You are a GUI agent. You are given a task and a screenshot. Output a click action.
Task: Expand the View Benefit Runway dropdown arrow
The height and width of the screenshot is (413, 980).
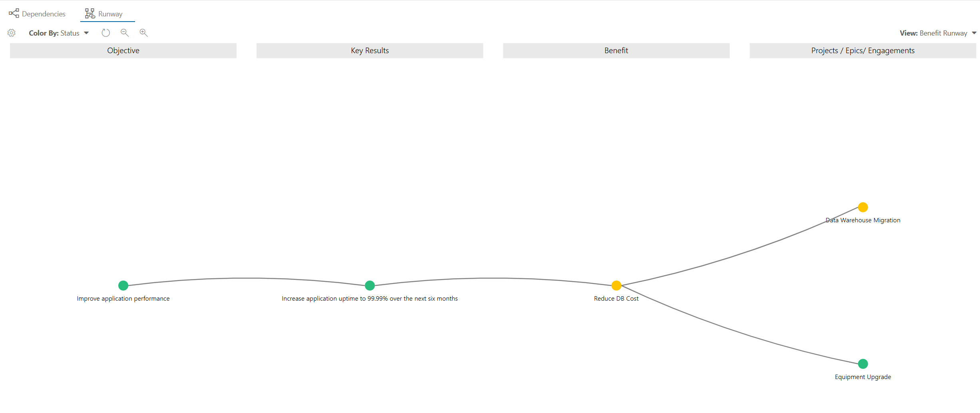974,33
